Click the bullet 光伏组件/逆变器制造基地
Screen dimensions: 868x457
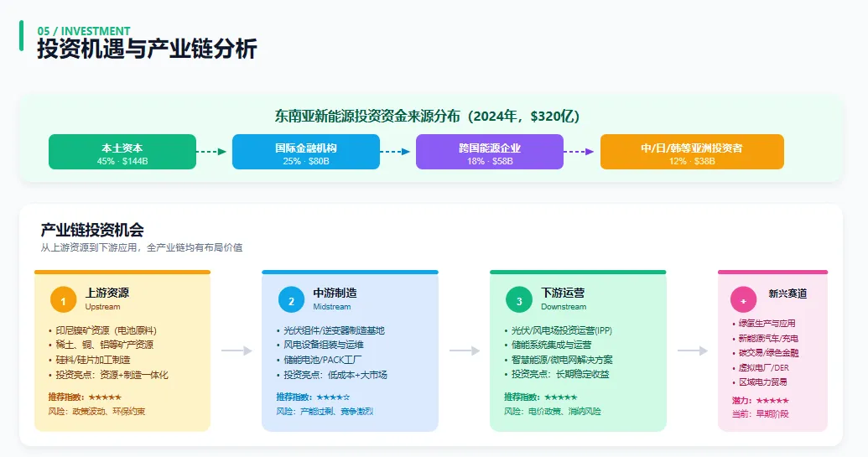334,330
